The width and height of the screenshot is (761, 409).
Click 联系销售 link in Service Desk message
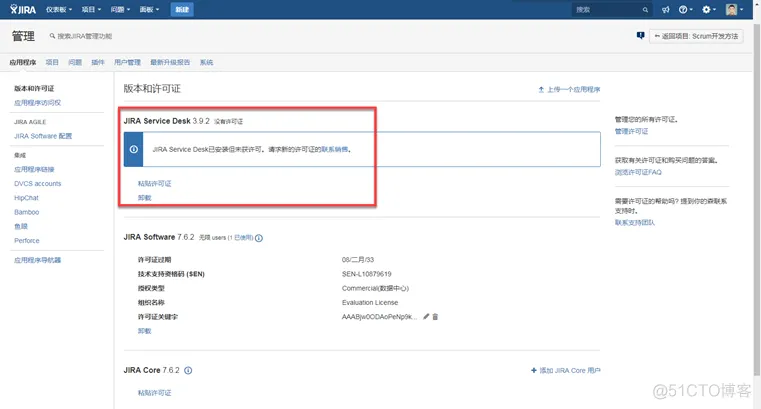click(x=335, y=149)
